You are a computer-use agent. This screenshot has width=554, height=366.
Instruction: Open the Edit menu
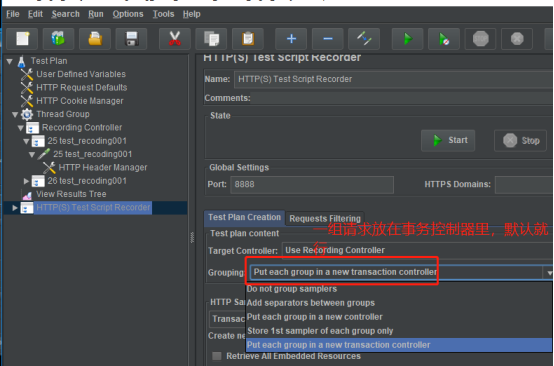[35, 14]
